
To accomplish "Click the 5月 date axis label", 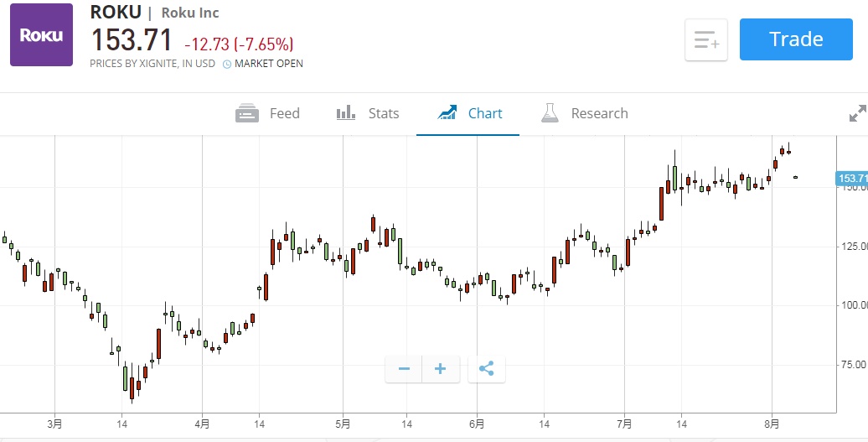I will point(343,424).
